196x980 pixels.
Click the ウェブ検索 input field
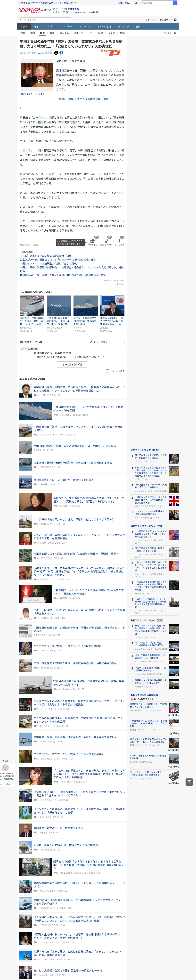click(157, 3)
